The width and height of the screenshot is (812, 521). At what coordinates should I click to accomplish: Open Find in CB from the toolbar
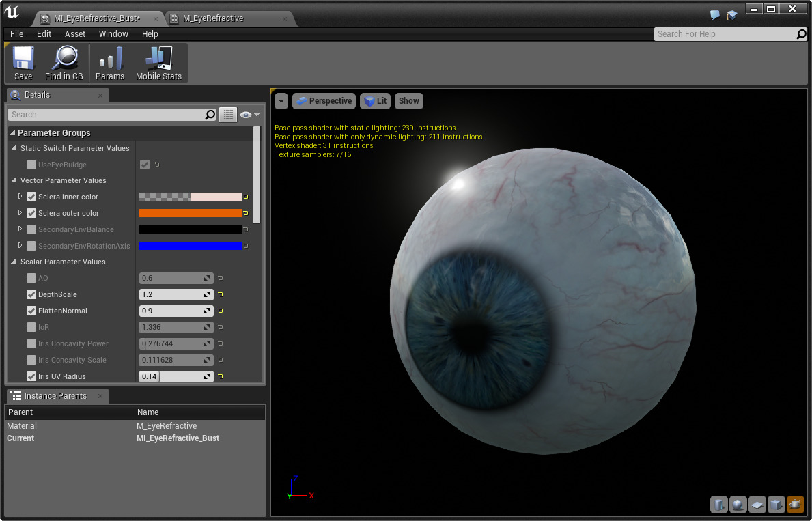coord(64,62)
